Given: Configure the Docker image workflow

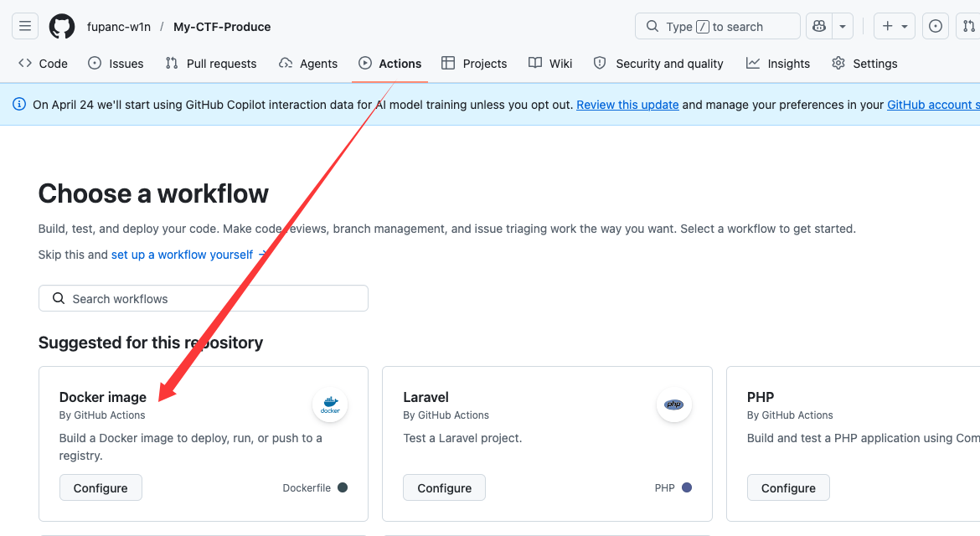Looking at the screenshot, I should tap(101, 488).
